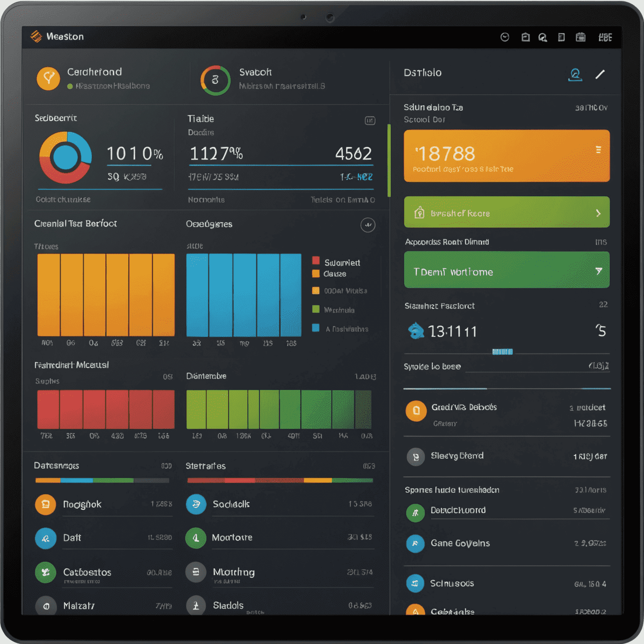Click the blue bar chart under Oeedgises
Image resolution: width=644 pixels, height=644 pixels.
coord(244,295)
